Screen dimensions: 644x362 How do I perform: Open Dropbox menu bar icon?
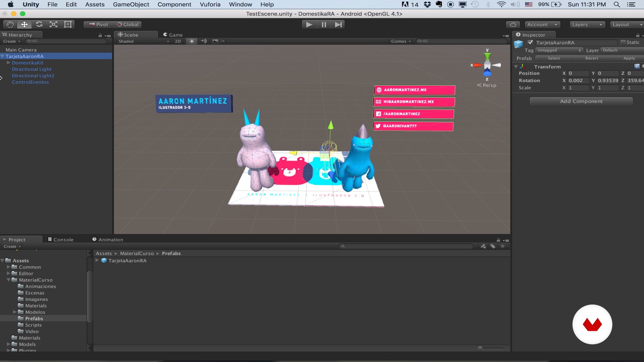tap(427, 4)
